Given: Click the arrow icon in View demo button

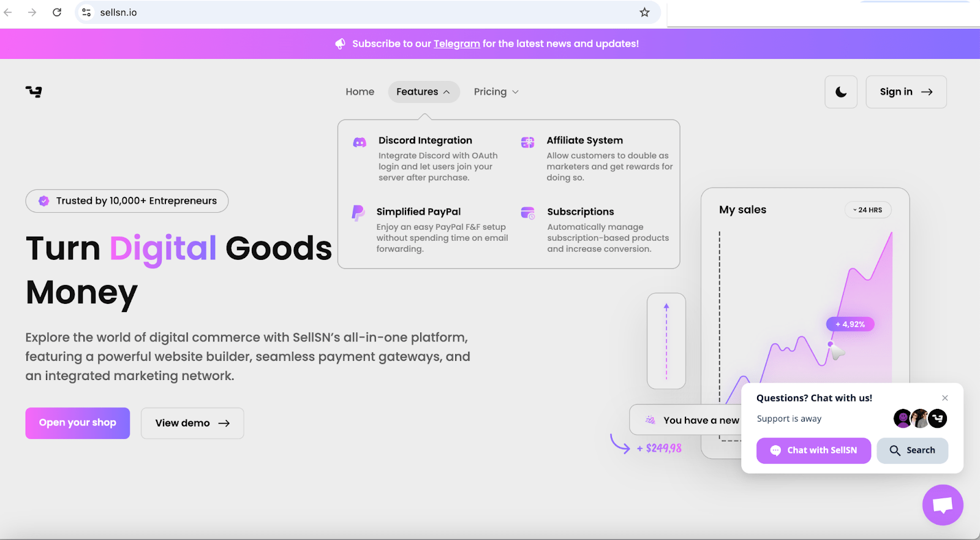Looking at the screenshot, I should pos(224,423).
